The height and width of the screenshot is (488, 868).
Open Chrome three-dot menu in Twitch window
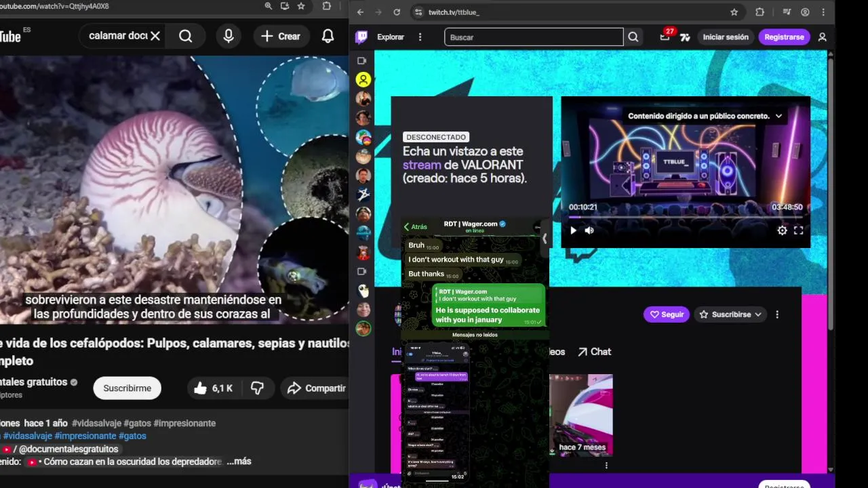pyautogui.click(x=823, y=12)
